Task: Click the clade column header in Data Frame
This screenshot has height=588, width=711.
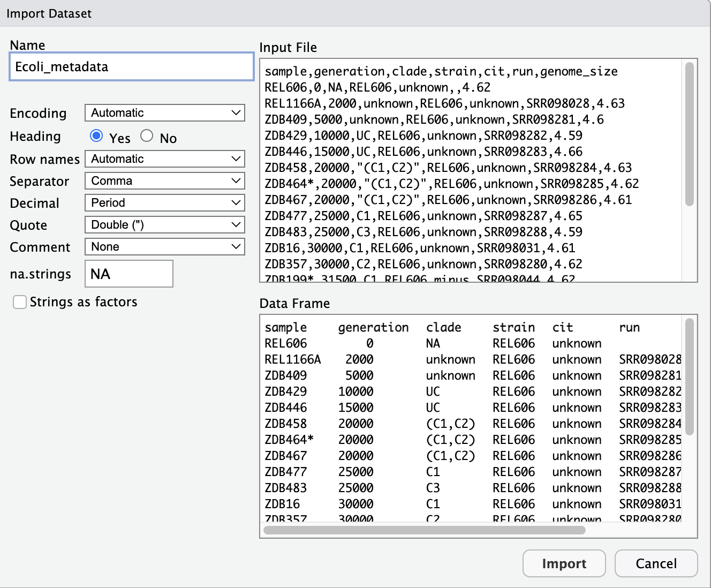Action: pos(443,328)
